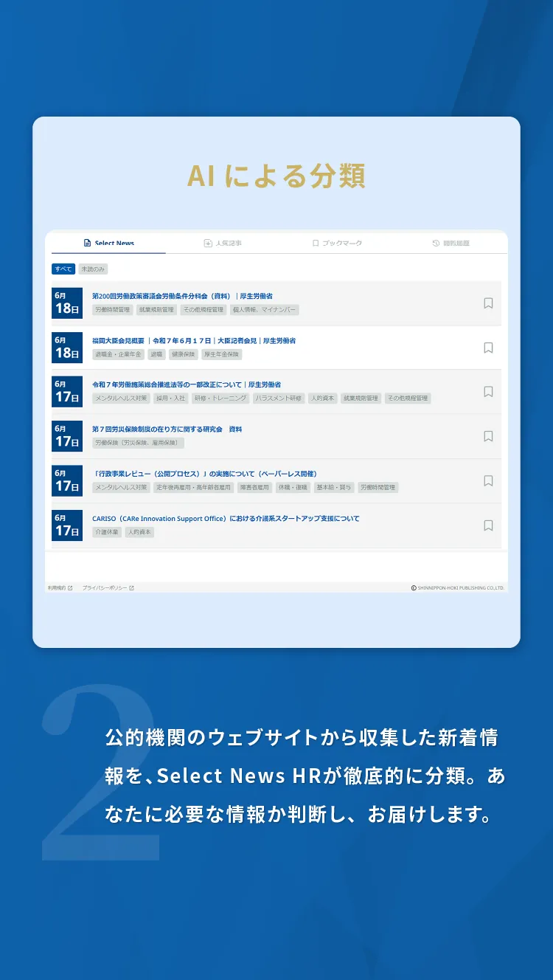Image resolution: width=553 pixels, height=980 pixels.
Task: Click その他規程管理 tag under 第200回労働政策審議会
Action: pos(203,310)
